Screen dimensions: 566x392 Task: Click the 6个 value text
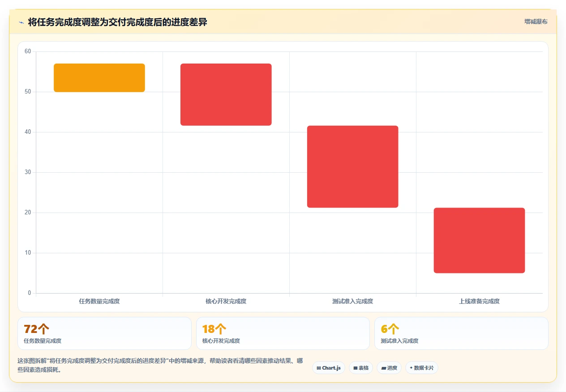click(390, 329)
